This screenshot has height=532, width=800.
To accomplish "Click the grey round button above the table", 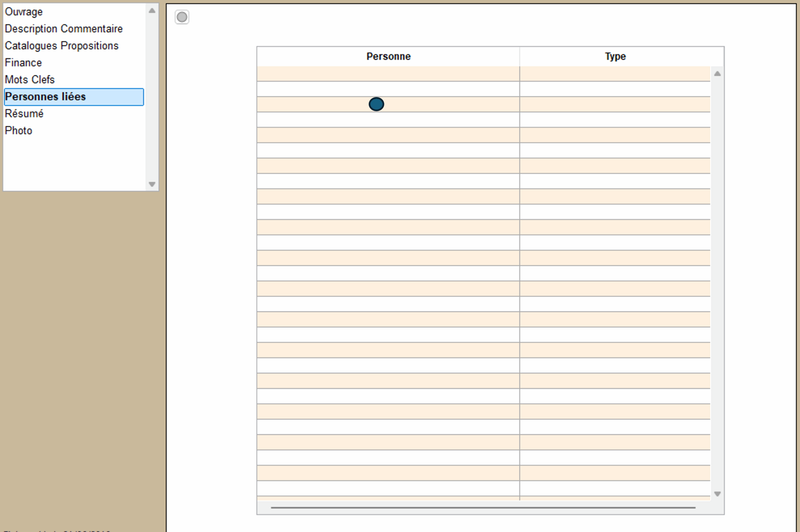I will point(182,17).
